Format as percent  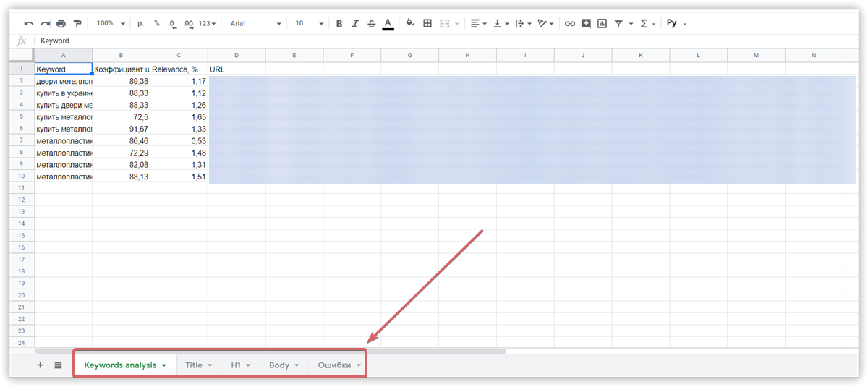click(x=156, y=23)
